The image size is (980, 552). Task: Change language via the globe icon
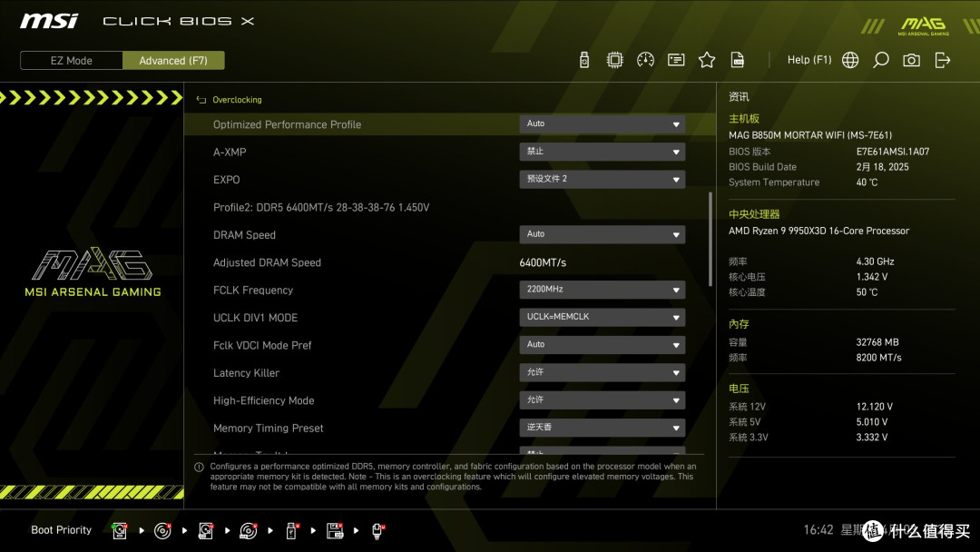pyautogui.click(x=850, y=60)
